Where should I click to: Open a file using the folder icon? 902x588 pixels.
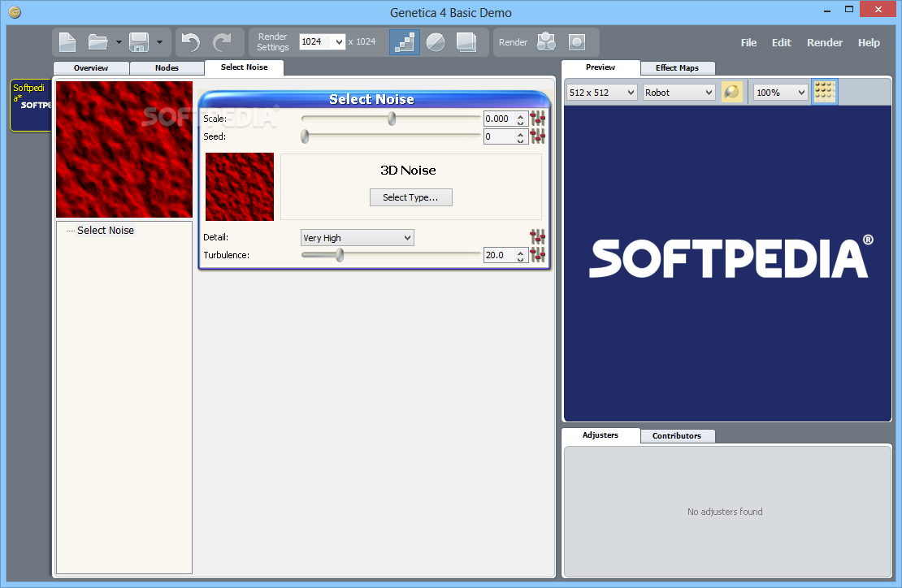[x=98, y=42]
